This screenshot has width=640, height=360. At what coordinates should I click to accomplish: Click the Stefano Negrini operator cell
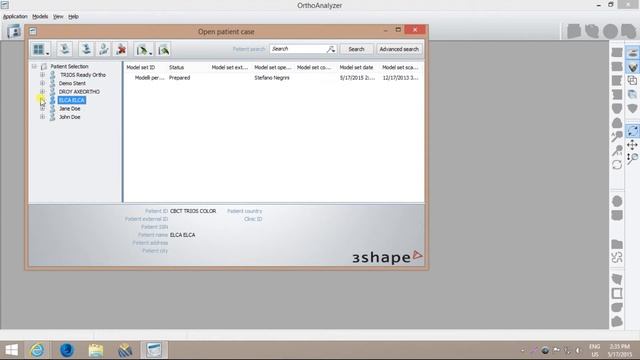272,78
